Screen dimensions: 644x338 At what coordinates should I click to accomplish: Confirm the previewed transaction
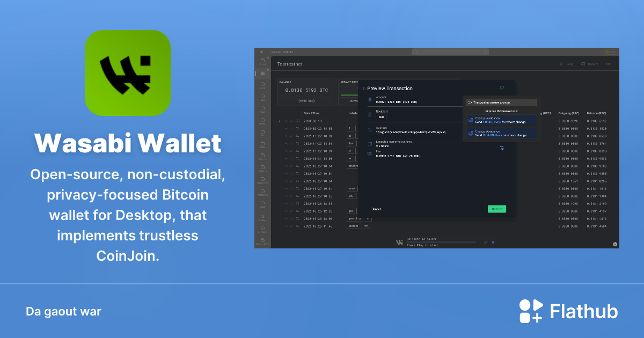[x=496, y=209]
